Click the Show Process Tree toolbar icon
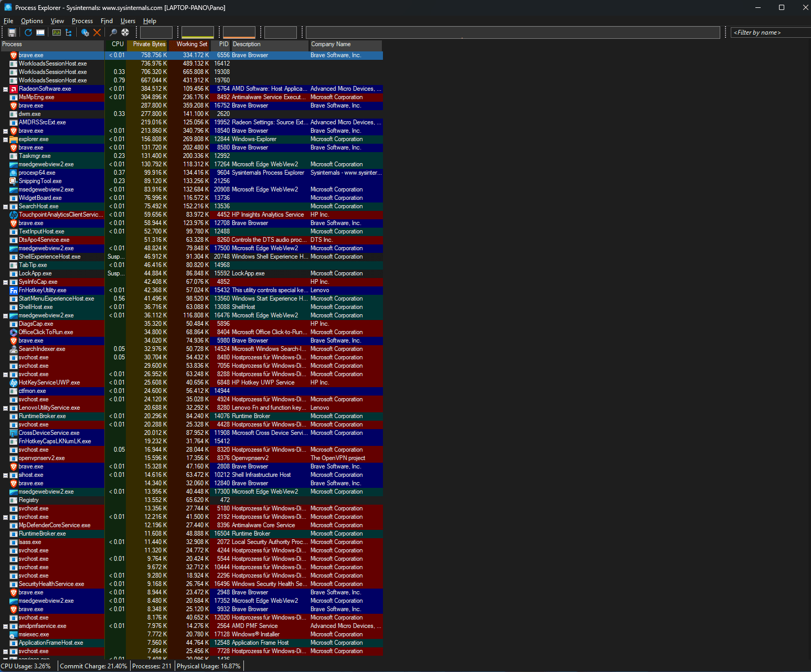 (x=68, y=33)
